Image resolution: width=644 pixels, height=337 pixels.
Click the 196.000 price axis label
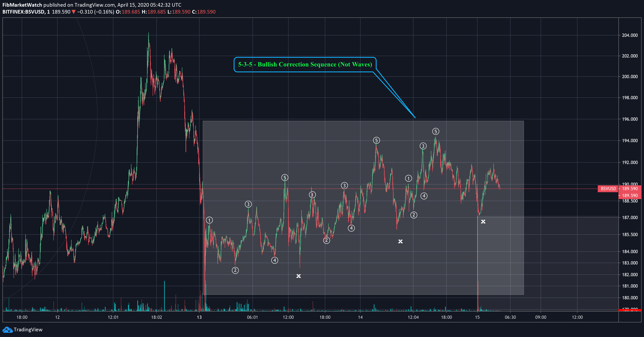tap(630, 119)
